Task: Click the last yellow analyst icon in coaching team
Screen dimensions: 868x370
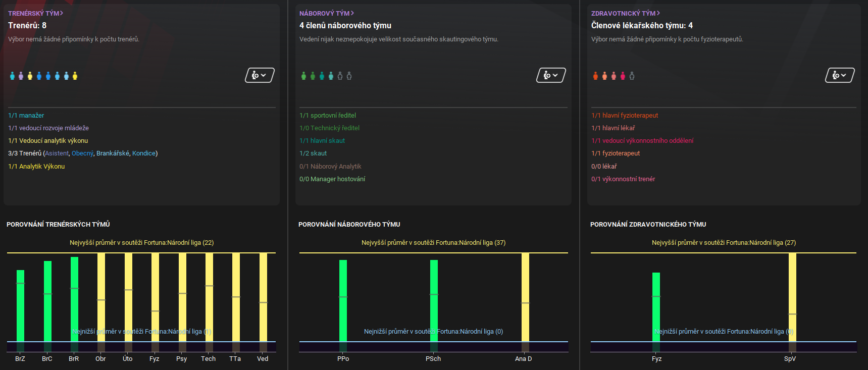Action: pyautogui.click(x=75, y=76)
